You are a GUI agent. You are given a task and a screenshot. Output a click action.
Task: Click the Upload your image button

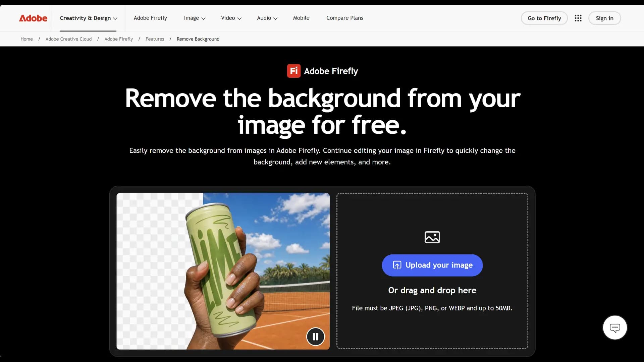[432, 265]
